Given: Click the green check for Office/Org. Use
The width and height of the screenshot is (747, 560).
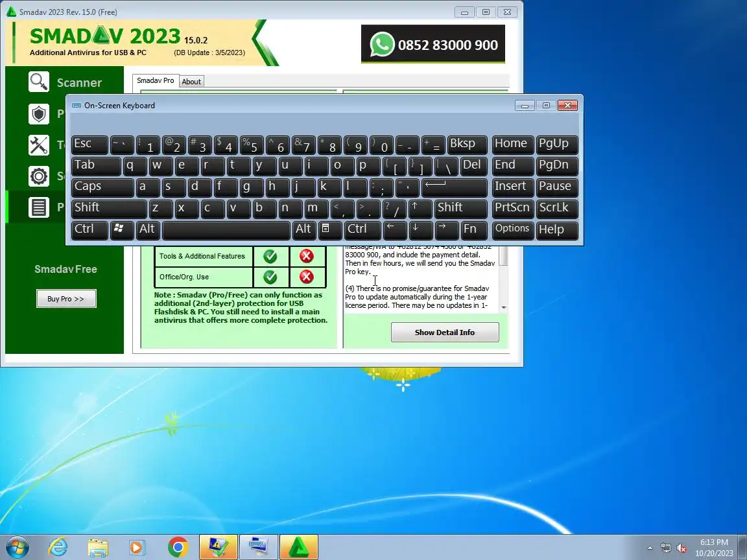Looking at the screenshot, I should point(270,277).
